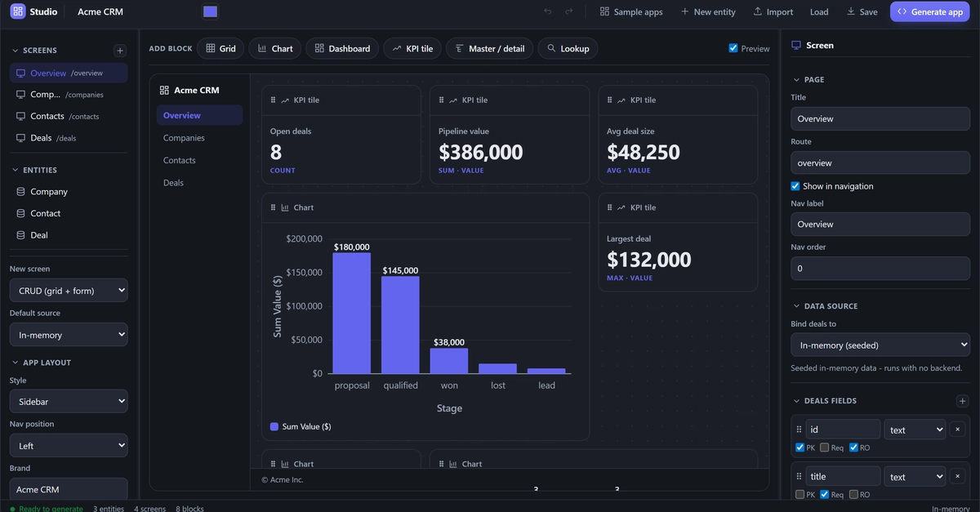980x512 pixels.
Task: Grab the id field drag handle
Action: 799,430
